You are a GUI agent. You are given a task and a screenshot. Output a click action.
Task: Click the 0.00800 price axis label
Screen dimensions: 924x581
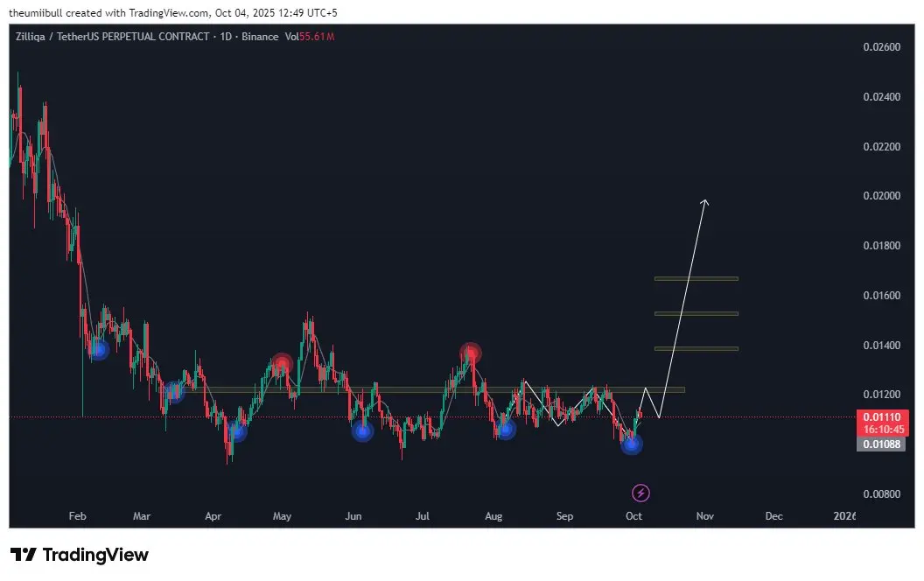pos(882,493)
